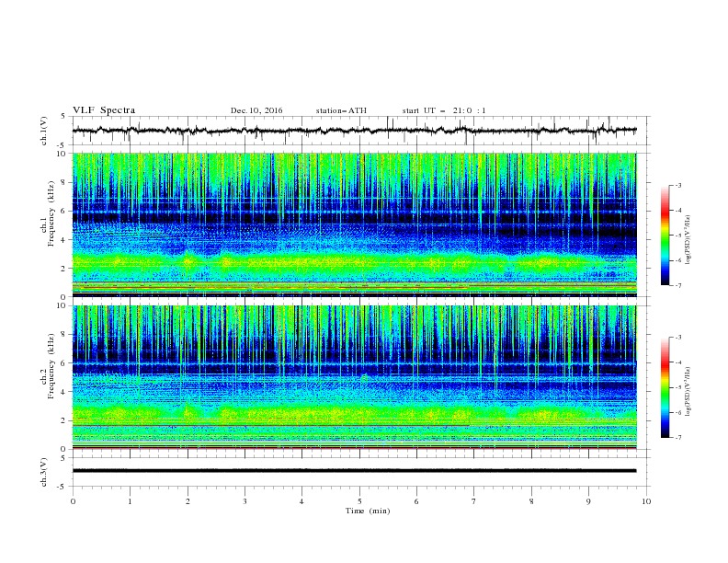Viewport: 728px width, 563px height.
Task: Click the "ch.1(V)" axis label
Action: point(44,131)
